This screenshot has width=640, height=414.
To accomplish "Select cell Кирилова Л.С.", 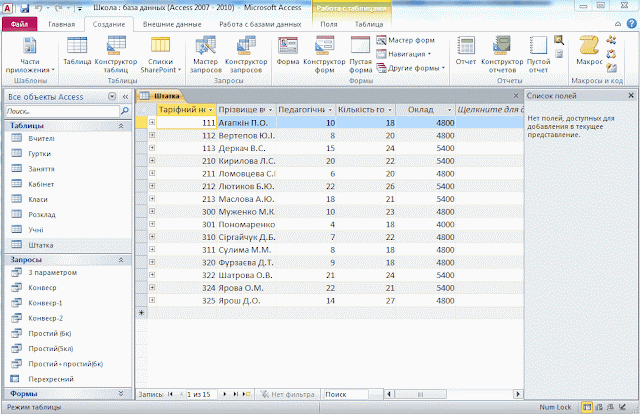I will tap(247, 161).
